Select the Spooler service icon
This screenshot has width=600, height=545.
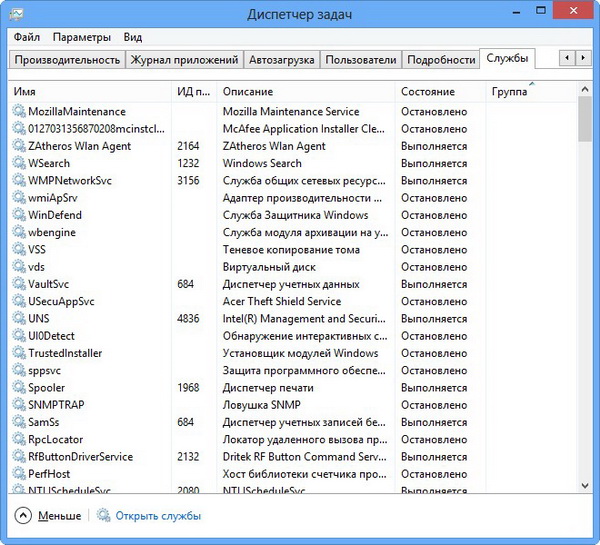point(19,387)
